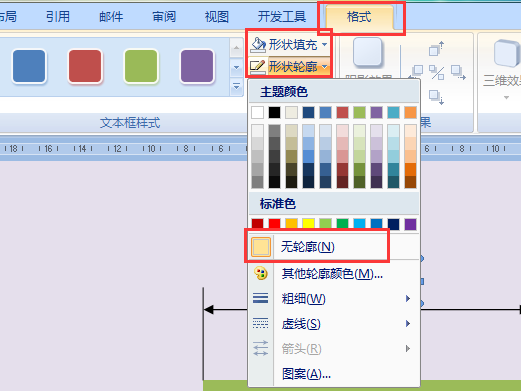Pick orange theme color
This screenshot has height=391, width=521.
[410, 113]
